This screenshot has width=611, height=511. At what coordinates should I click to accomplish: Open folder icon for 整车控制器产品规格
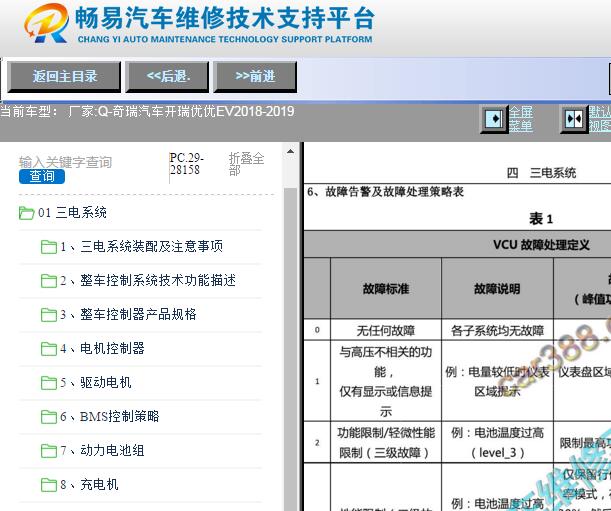[x=49, y=315]
